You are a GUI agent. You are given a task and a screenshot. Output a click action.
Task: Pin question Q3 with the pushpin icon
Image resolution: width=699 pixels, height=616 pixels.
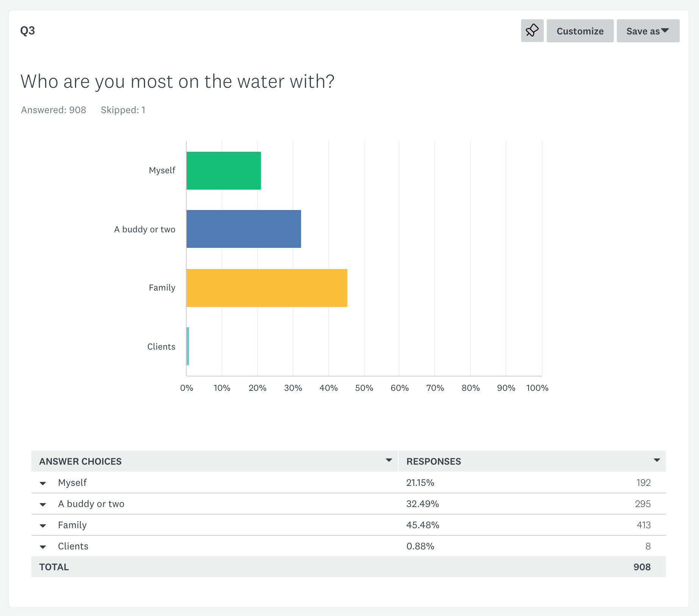[x=532, y=31]
